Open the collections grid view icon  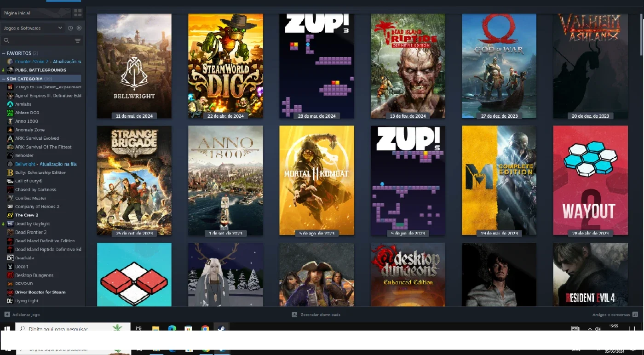[x=78, y=13]
